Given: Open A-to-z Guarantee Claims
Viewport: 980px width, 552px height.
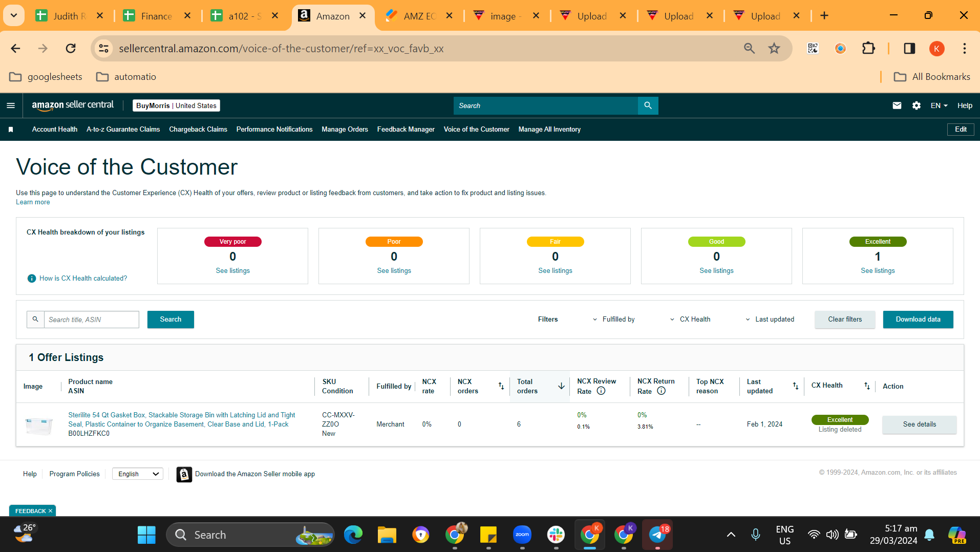Looking at the screenshot, I should 123,130.
